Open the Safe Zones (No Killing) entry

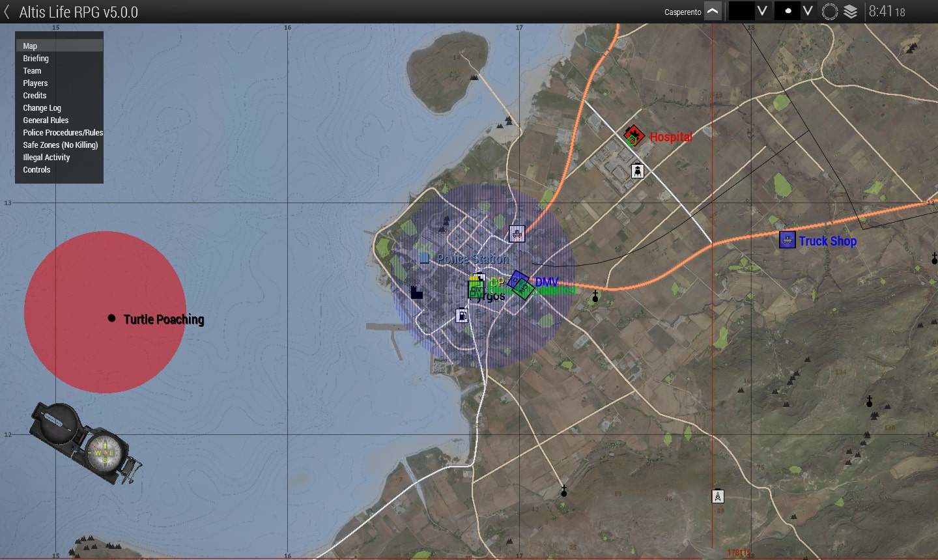tap(60, 145)
